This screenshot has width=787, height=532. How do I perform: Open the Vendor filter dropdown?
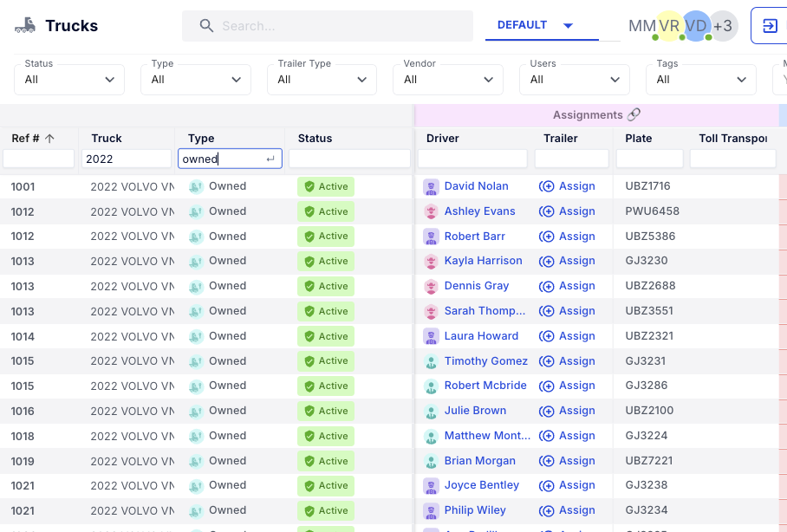point(447,80)
